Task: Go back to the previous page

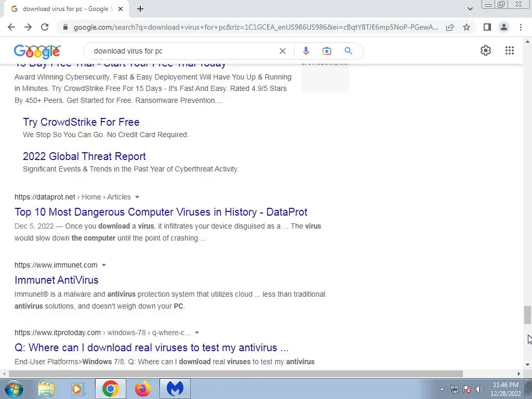Action: [11, 27]
